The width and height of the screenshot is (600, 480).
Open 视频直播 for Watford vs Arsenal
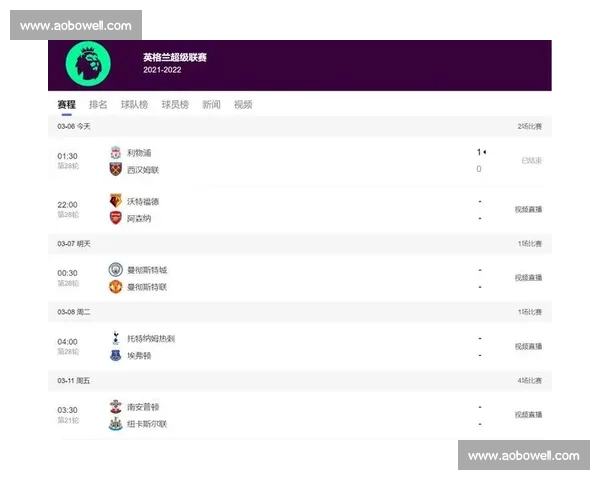tap(528, 209)
